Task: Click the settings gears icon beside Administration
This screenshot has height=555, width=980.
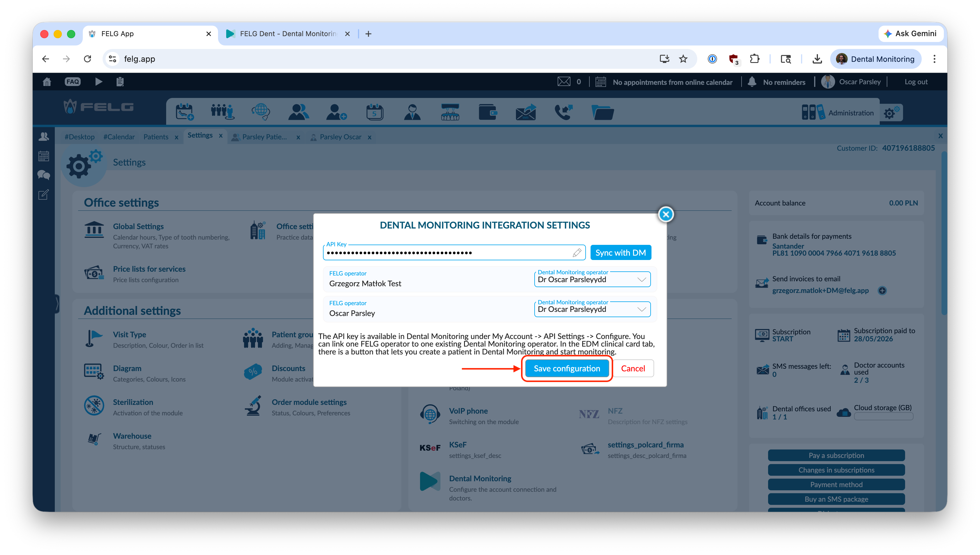Action: [892, 113]
